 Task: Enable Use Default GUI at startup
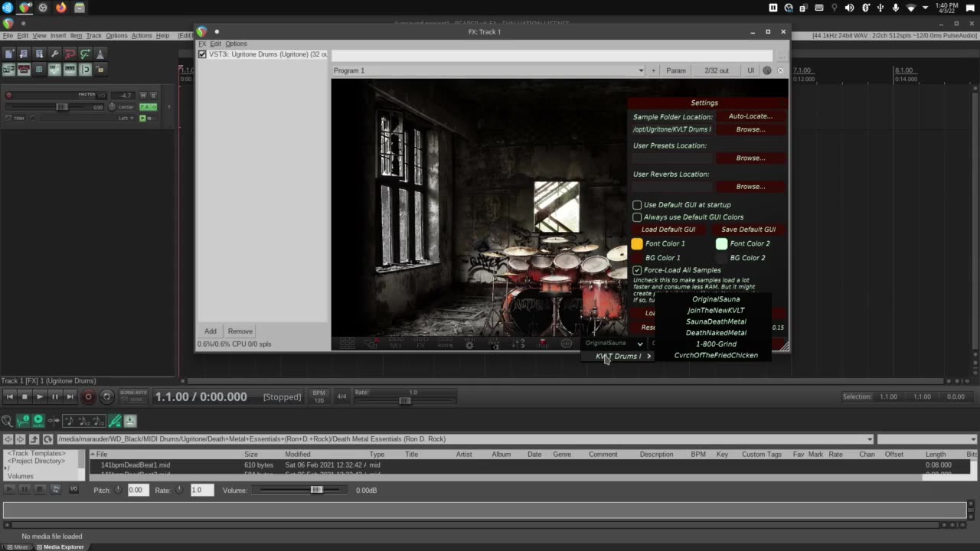tap(637, 205)
